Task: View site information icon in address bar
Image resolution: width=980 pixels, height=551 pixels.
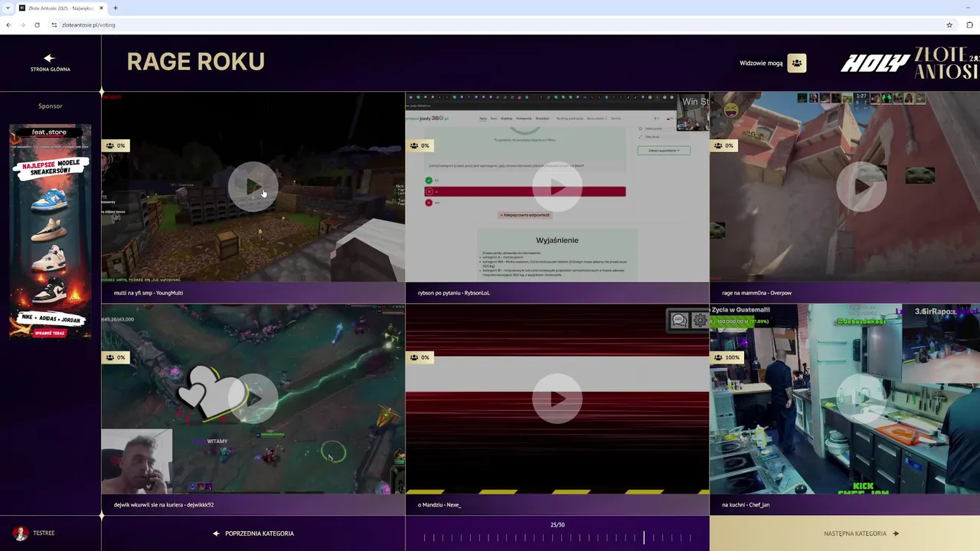Action: [x=54, y=24]
